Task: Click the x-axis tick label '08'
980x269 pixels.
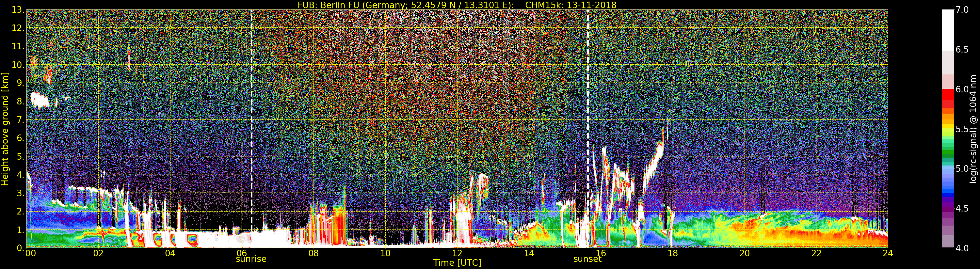Action: pos(313,253)
